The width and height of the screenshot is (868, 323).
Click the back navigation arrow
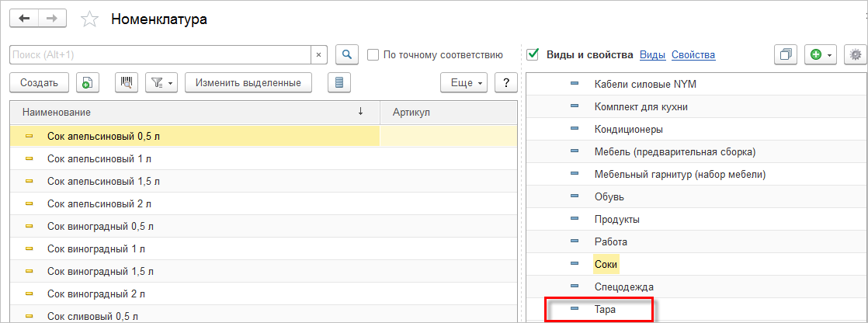coord(25,19)
